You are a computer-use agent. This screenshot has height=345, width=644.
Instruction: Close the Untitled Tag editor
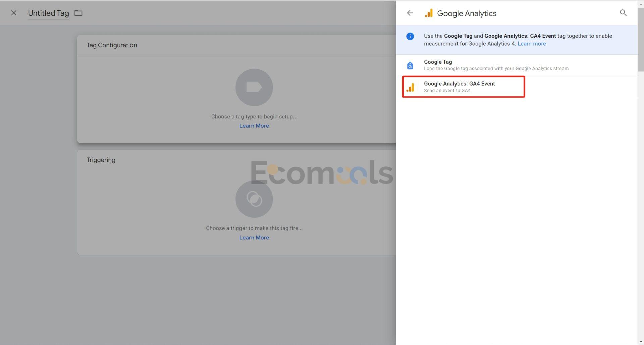[14, 13]
